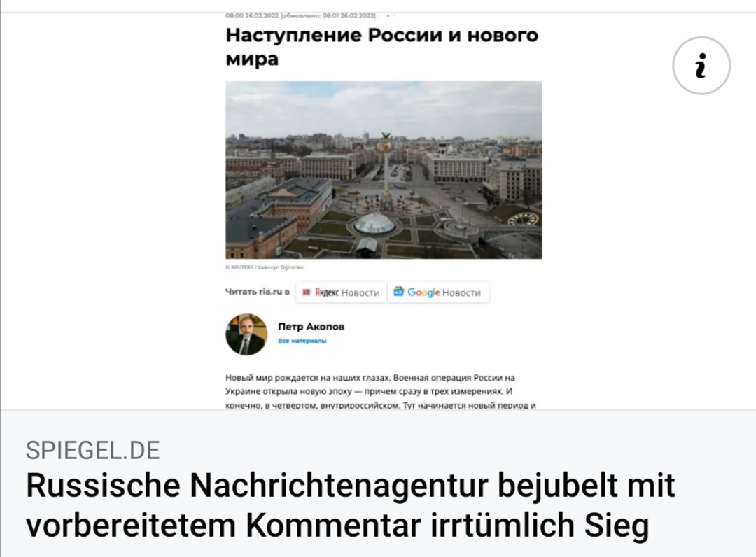The image size is (756, 557).
Task: Click the Google Новости button
Action: (438, 292)
